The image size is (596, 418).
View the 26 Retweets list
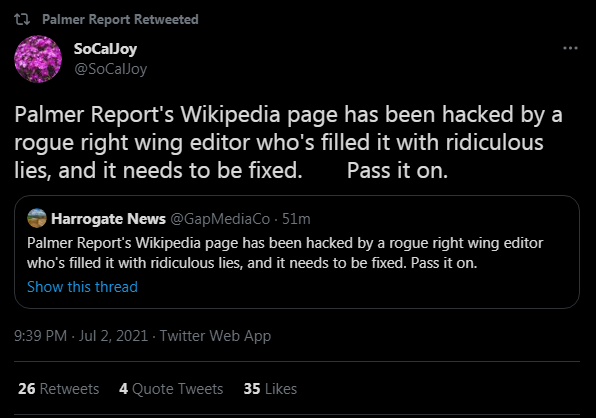click(59, 388)
